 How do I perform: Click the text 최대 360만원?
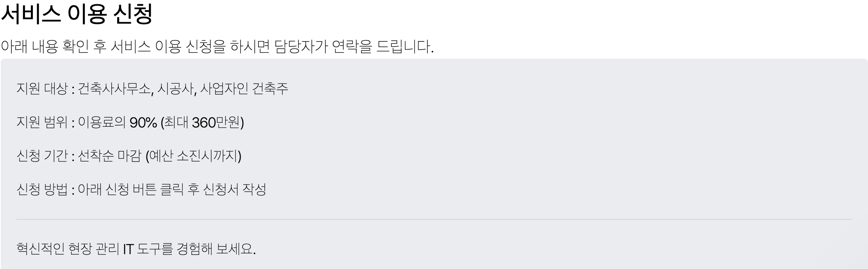coord(202,123)
